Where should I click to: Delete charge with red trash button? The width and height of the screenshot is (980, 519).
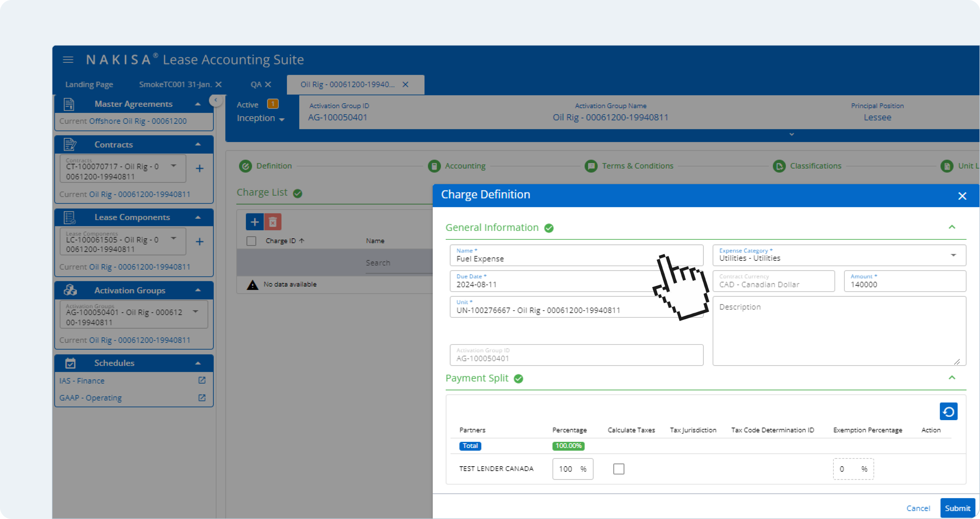point(273,222)
